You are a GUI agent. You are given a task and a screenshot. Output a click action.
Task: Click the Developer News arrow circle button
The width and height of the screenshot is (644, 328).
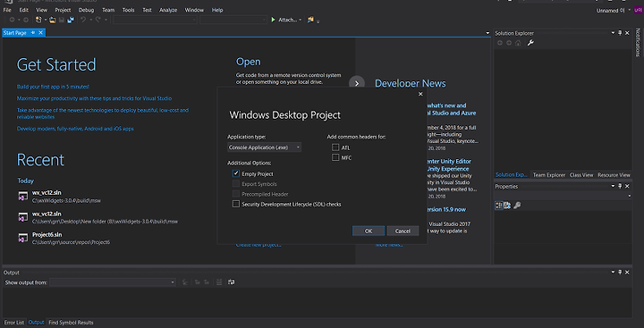tap(357, 83)
